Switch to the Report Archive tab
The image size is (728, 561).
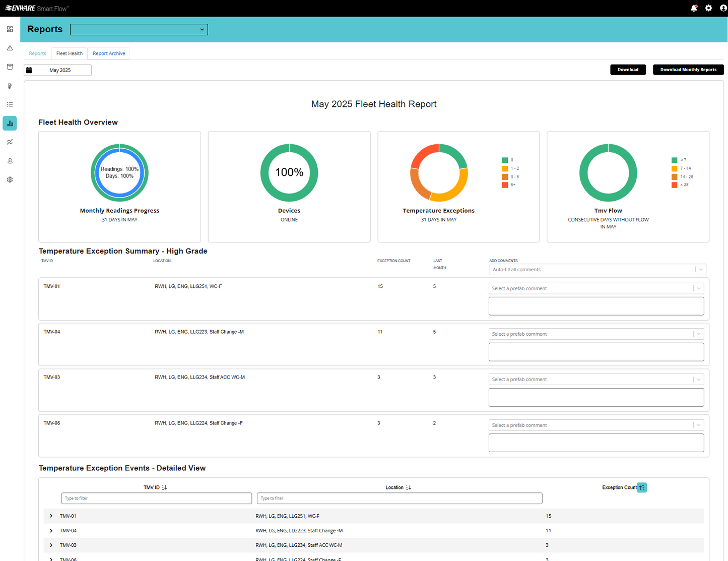click(108, 53)
